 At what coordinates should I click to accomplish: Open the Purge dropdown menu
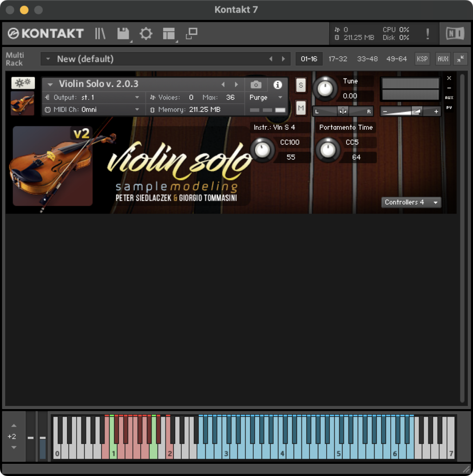pos(266,98)
